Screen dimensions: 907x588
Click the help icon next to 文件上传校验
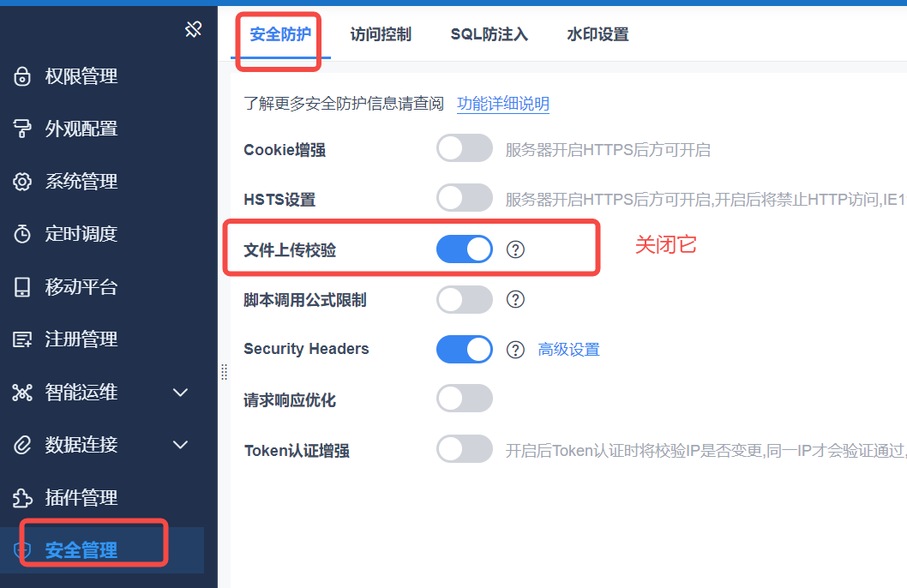[515, 249]
